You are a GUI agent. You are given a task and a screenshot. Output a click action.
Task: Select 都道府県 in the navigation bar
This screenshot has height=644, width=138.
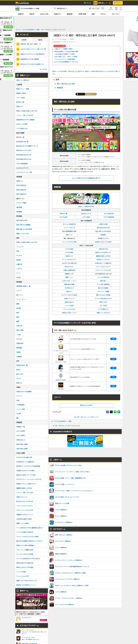point(70,14)
